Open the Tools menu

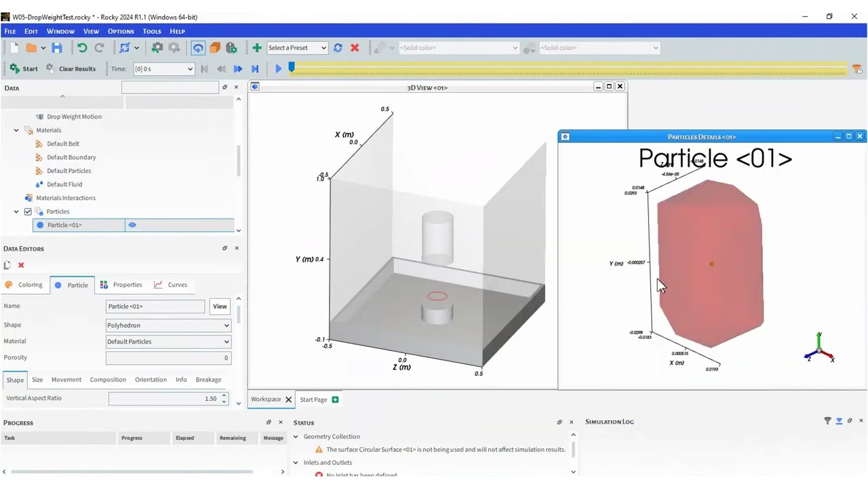click(x=152, y=31)
